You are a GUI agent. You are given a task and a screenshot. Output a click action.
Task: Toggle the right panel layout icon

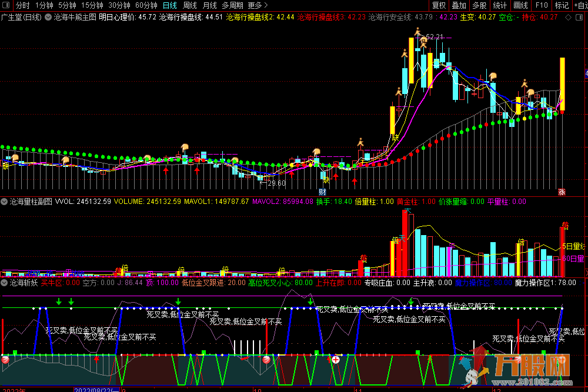point(579,17)
